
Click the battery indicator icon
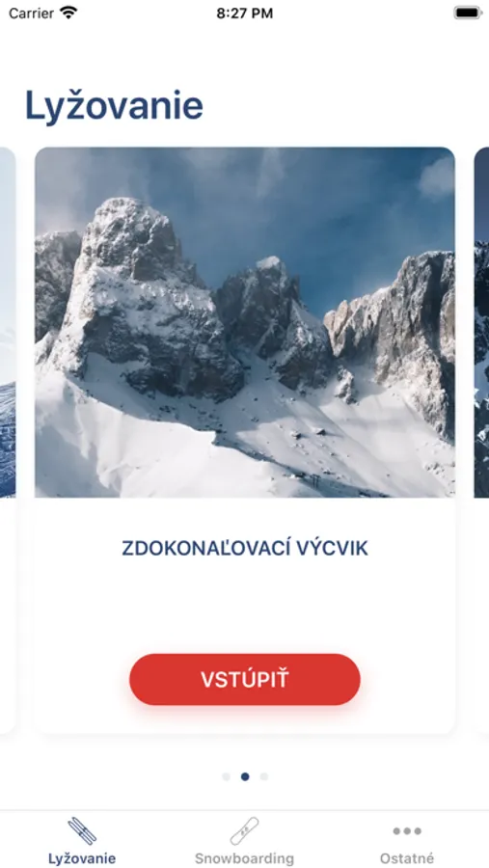coord(468,13)
